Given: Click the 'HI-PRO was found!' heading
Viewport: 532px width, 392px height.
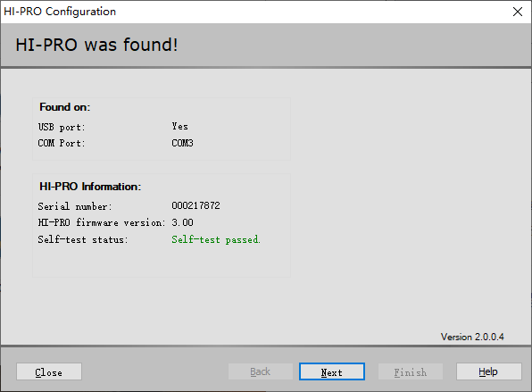Looking at the screenshot, I should click(96, 45).
